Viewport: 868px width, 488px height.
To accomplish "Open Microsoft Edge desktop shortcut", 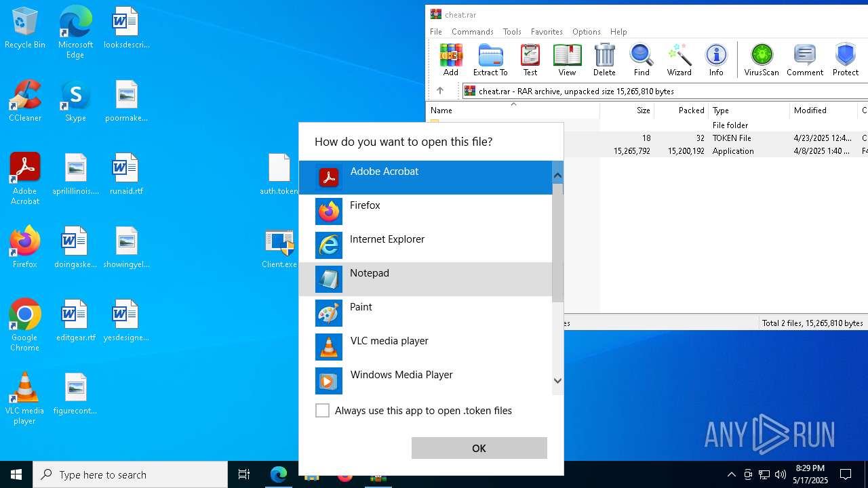I will (x=75, y=33).
